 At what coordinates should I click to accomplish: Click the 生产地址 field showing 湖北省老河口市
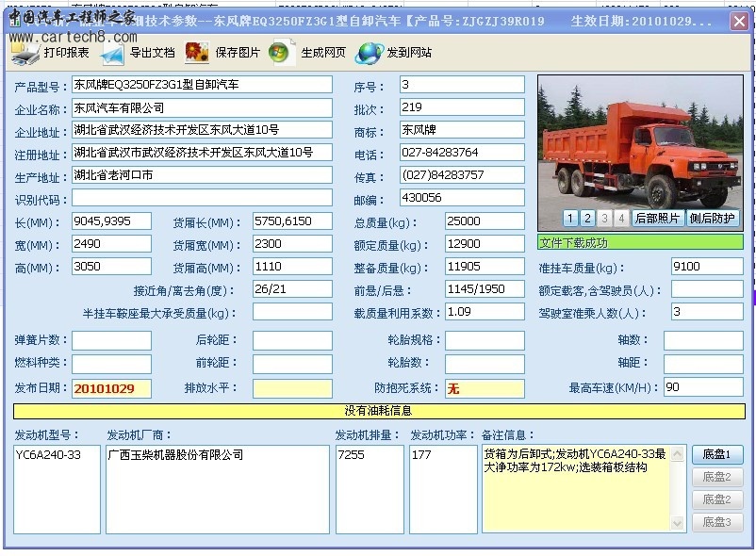[202, 175]
